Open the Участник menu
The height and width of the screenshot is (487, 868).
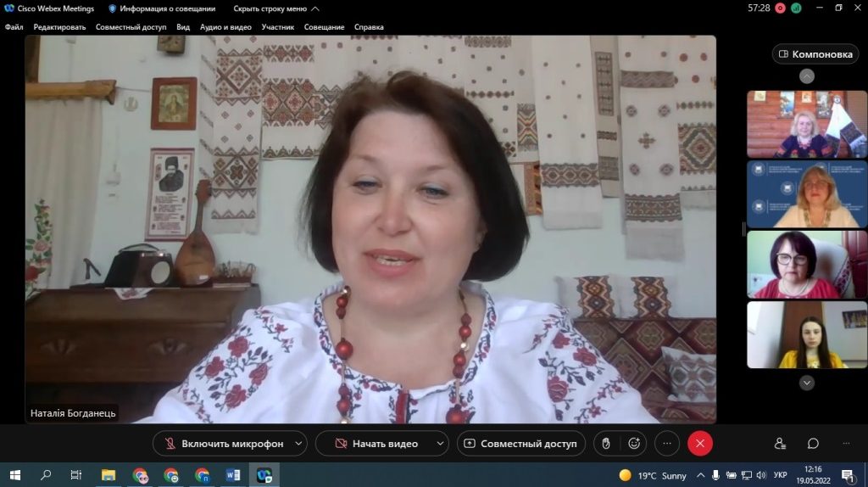[278, 27]
